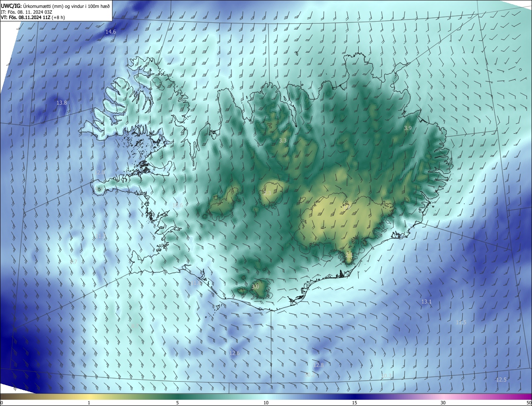Click the '1' tick on the color scale
The width and height of the screenshot is (532, 406).
pyautogui.click(x=89, y=403)
